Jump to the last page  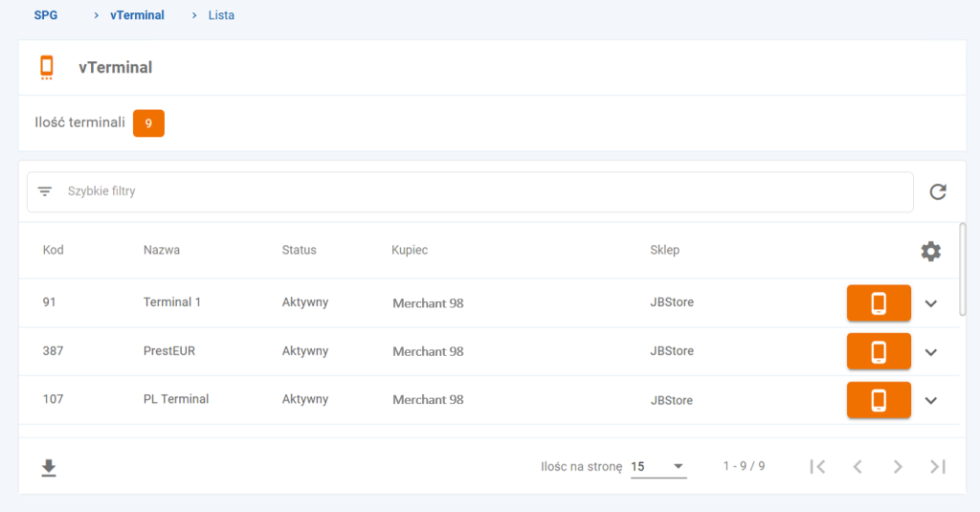click(x=938, y=466)
